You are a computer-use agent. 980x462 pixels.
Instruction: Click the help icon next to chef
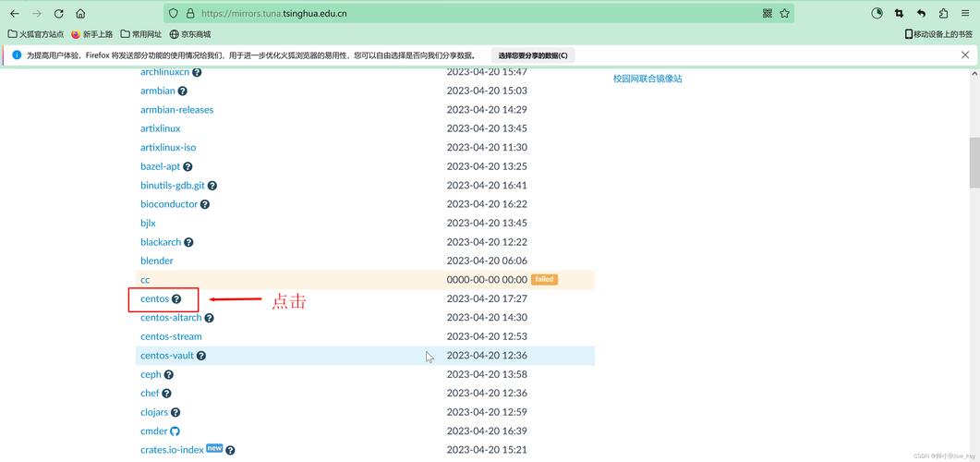pyautogui.click(x=166, y=394)
